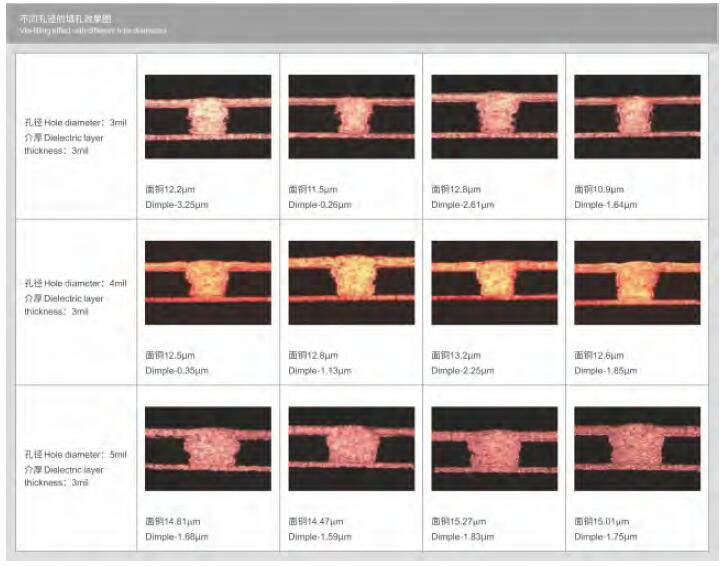
Task: Click the micrograph captioned 面铜10.9µm
Action: coord(637,116)
